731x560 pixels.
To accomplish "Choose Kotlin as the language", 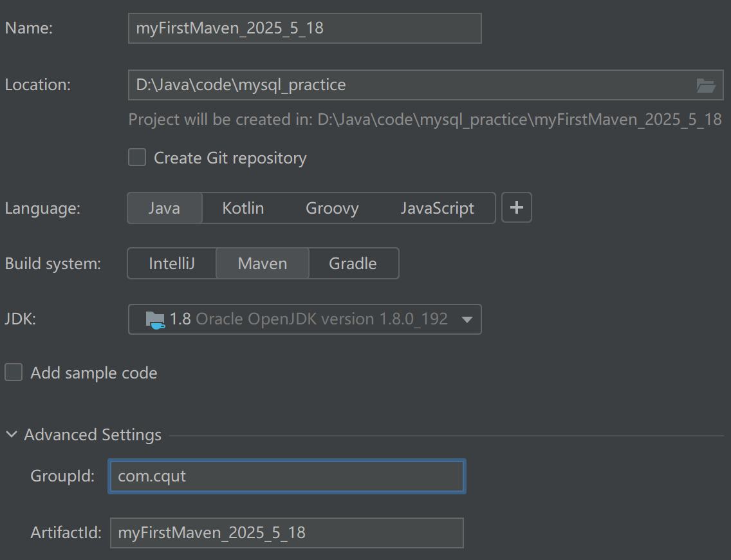I will [x=243, y=208].
